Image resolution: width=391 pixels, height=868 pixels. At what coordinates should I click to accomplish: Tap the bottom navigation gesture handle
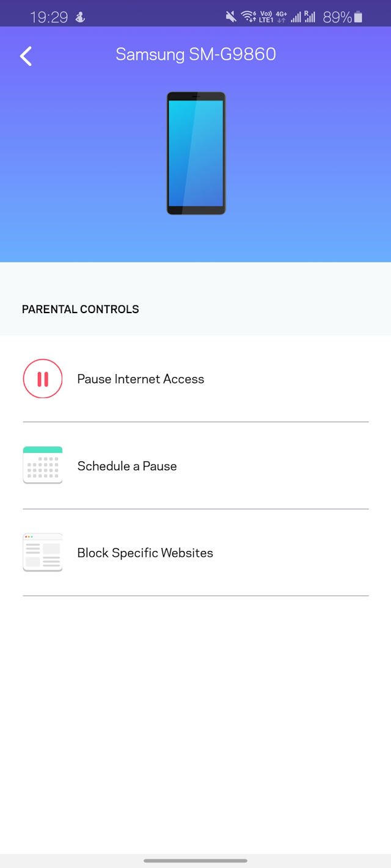tap(195, 861)
